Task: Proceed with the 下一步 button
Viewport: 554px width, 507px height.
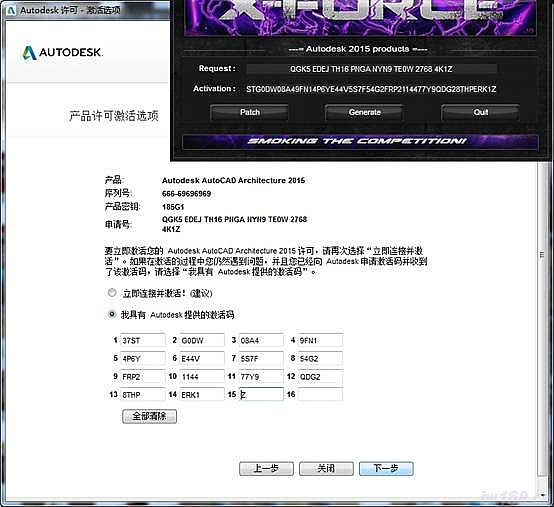Action: [x=386, y=468]
